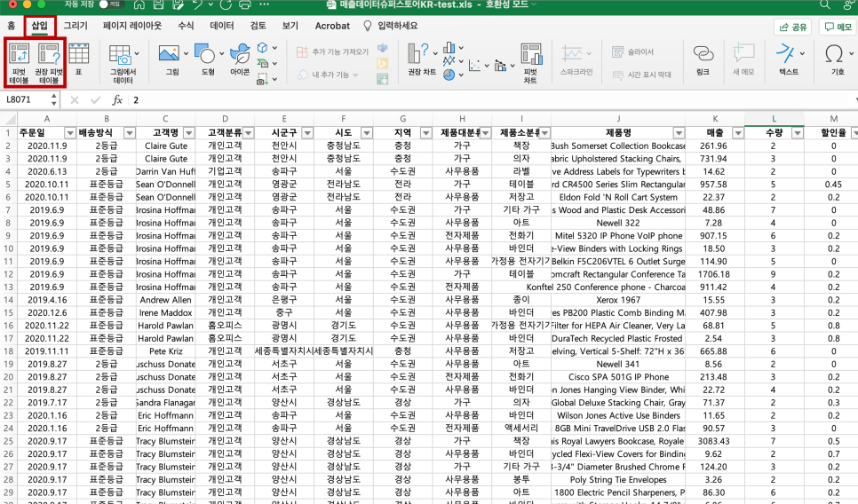Insert a 표 table
The height and width of the screenshot is (504, 858).
78,59
